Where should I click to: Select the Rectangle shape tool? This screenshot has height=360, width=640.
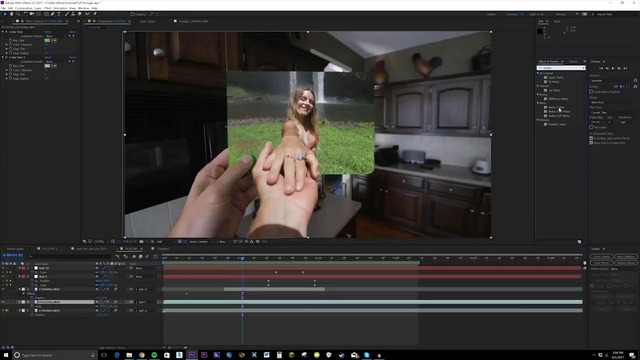(x=46, y=14)
